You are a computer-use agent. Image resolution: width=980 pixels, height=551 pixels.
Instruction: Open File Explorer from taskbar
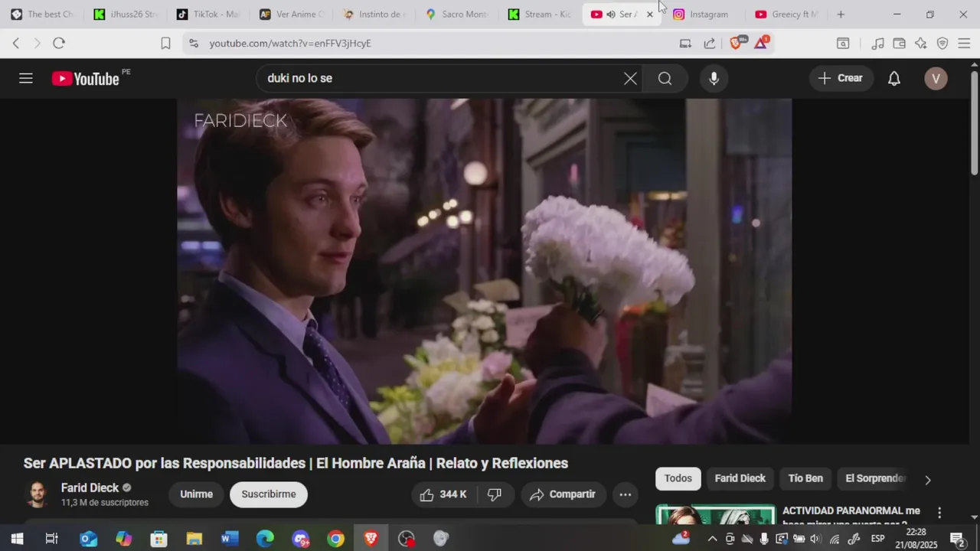194,539
